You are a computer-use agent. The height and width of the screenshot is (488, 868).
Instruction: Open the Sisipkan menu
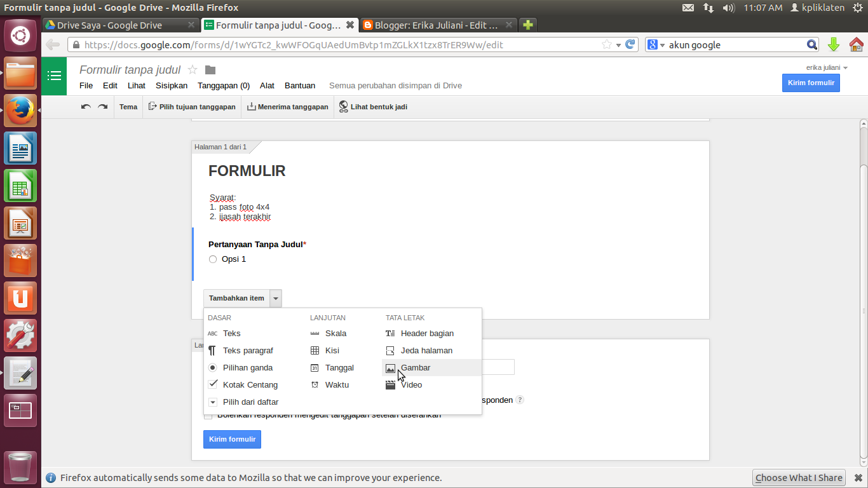click(172, 85)
